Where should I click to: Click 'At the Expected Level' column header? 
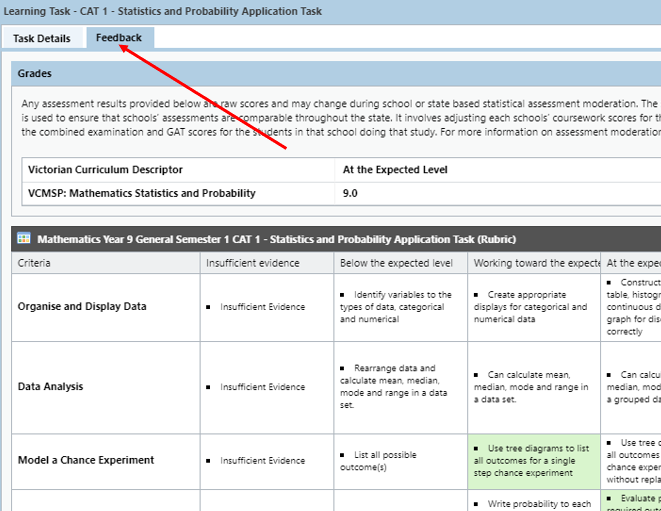[395, 169]
